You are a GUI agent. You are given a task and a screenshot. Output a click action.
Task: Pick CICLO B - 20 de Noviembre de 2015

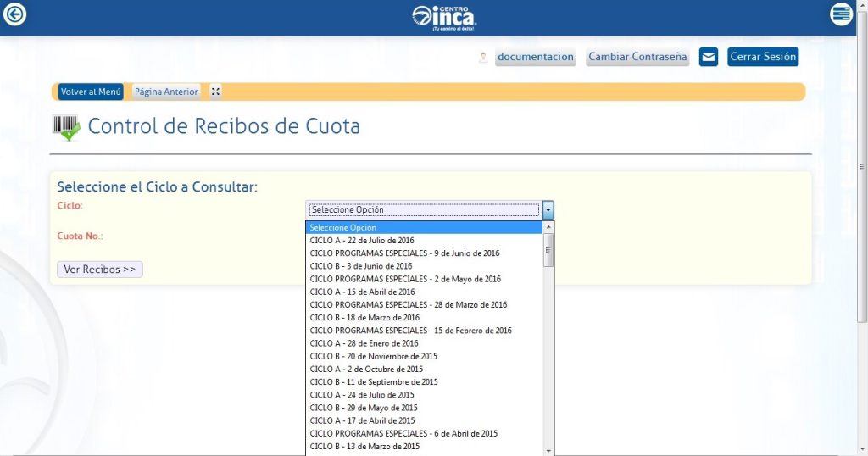pyautogui.click(x=374, y=356)
